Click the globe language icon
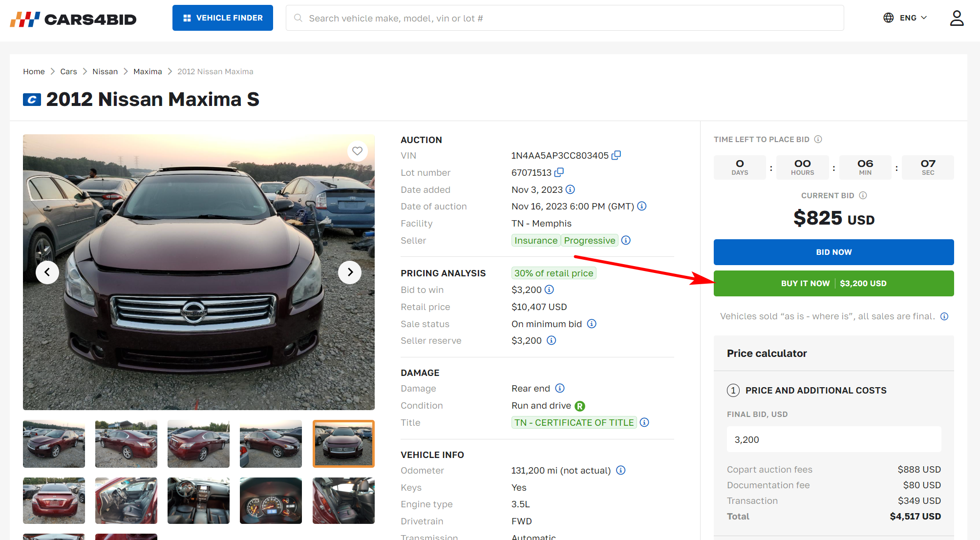The height and width of the screenshot is (540, 980). (889, 18)
